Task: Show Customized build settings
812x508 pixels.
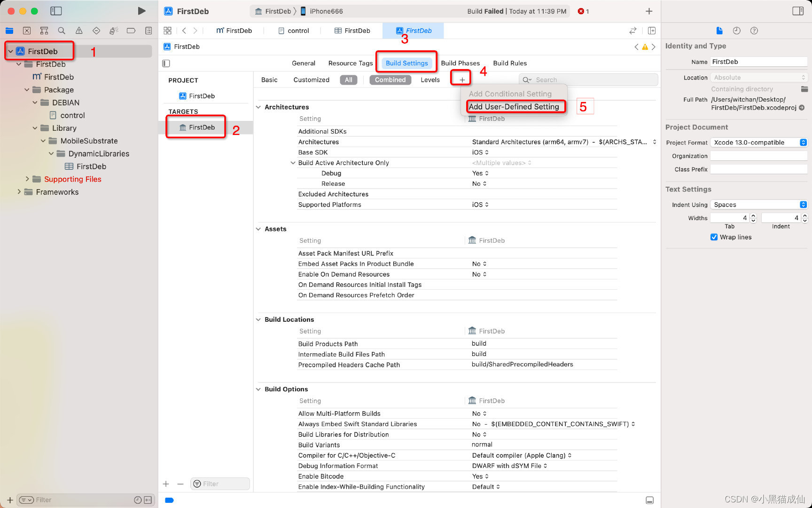Action: 311,80
